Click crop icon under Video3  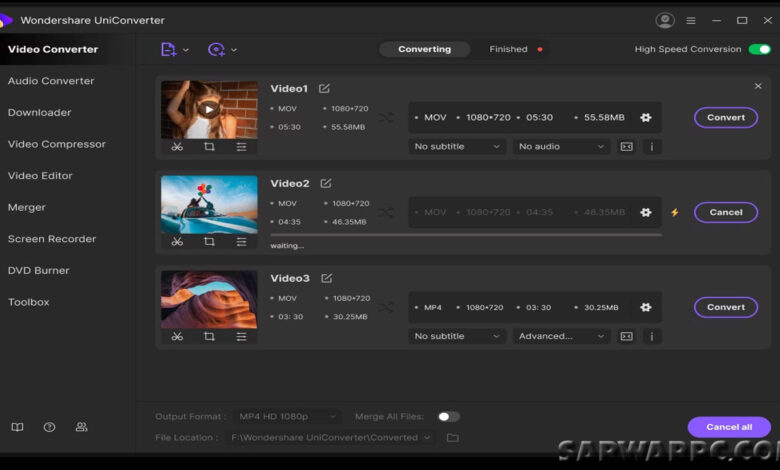[209, 337]
